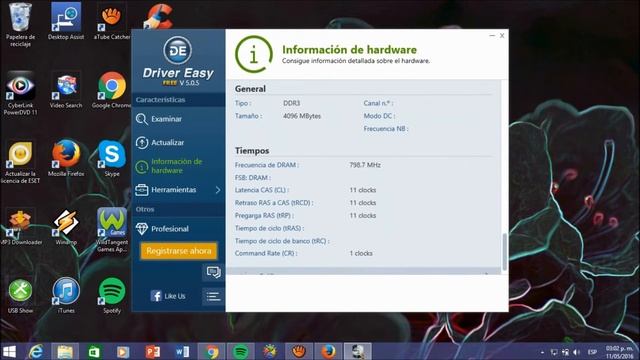Open iTunes desktop icon
The image size is (640, 360).
click(x=66, y=296)
